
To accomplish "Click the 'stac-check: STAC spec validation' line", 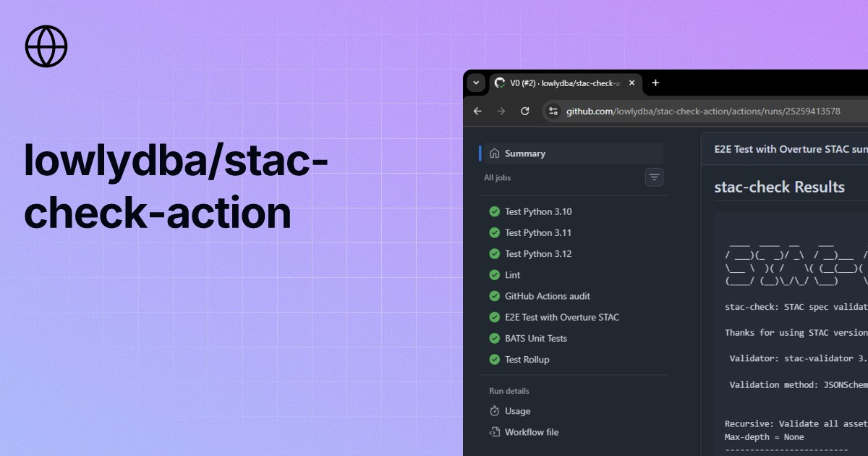I will pyautogui.click(x=796, y=306).
